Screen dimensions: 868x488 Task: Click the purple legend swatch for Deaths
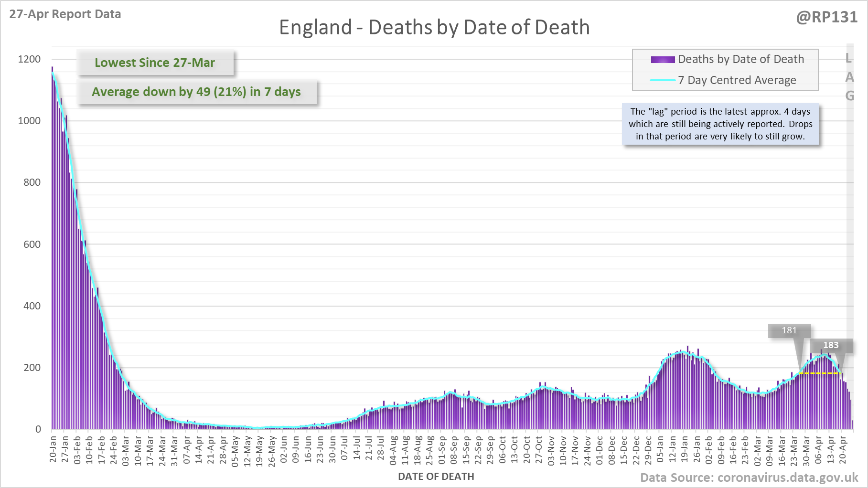click(x=663, y=60)
